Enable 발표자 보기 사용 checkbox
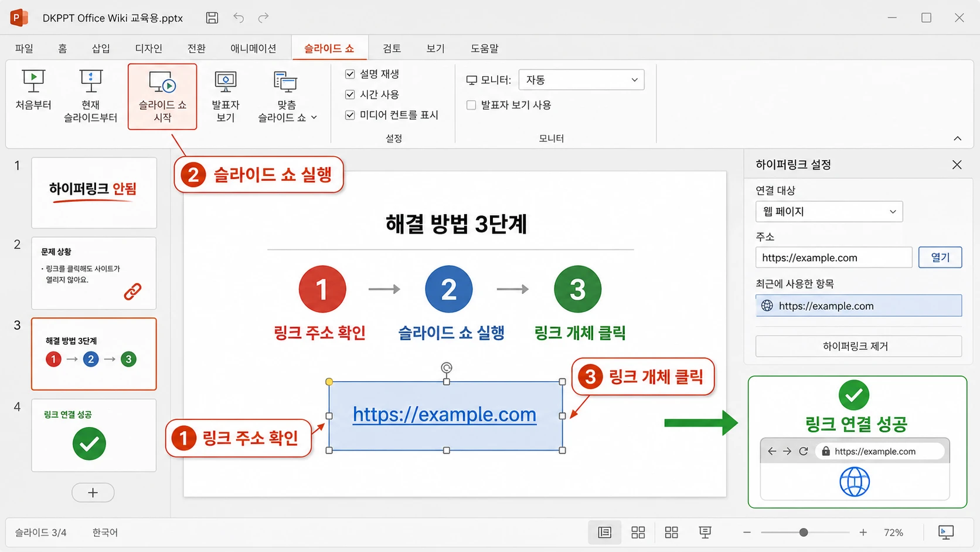Image resolution: width=980 pixels, height=552 pixels. [471, 105]
